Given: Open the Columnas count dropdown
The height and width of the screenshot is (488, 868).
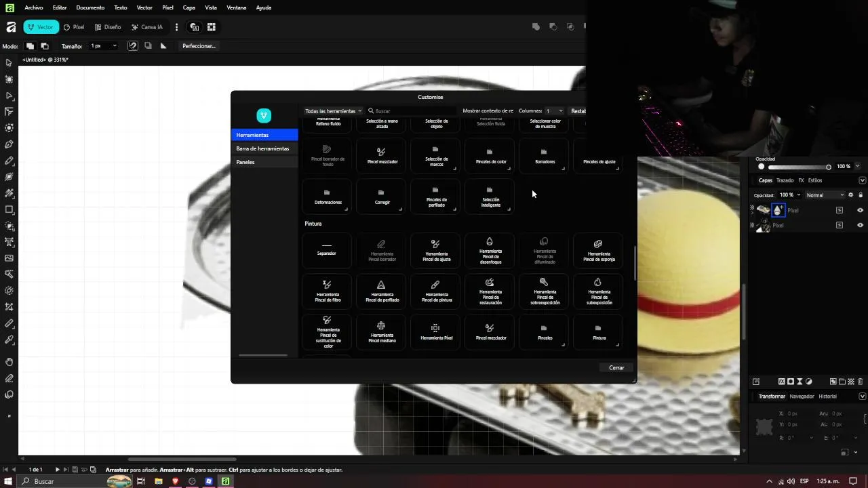Looking at the screenshot, I should [555, 111].
